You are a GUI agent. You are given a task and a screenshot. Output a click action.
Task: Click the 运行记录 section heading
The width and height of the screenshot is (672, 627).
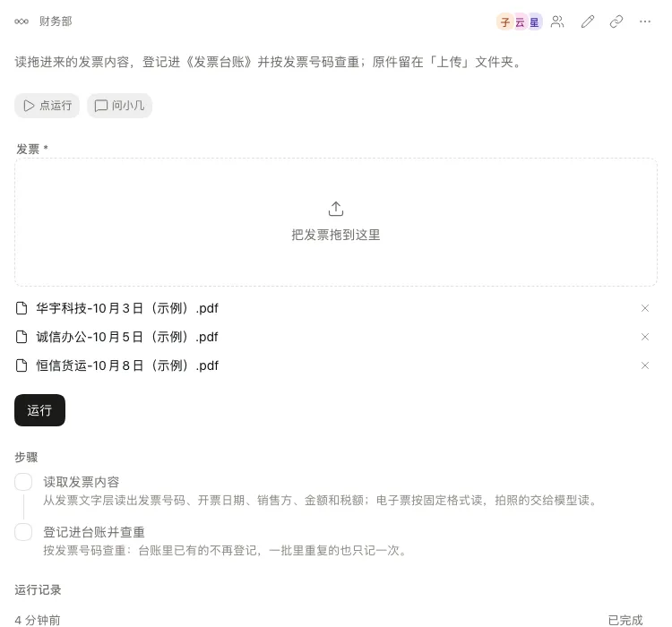click(x=38, y=589)
